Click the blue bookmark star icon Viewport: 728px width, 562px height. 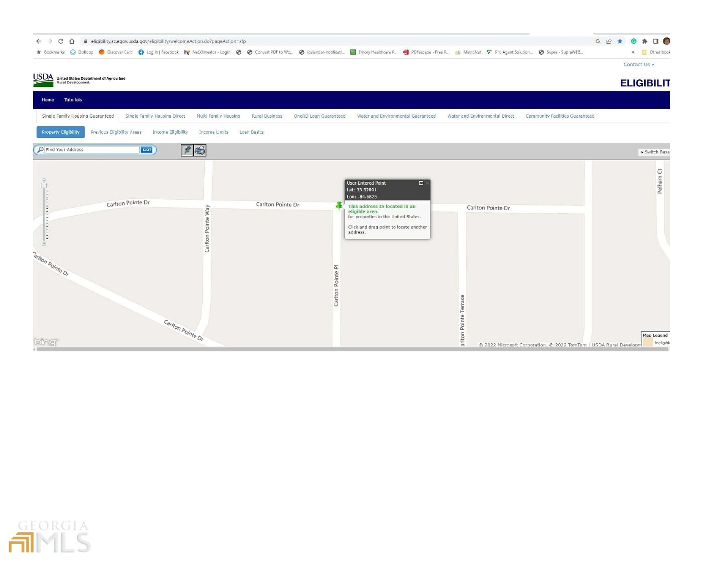point(620,41)
